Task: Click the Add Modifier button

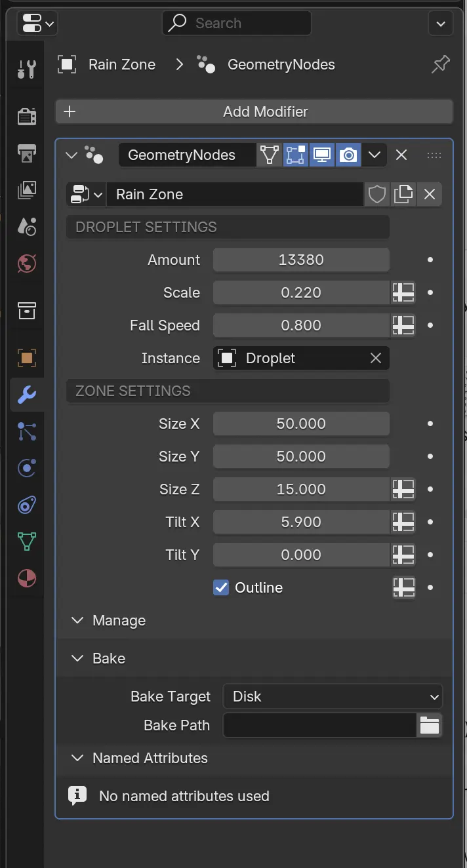Action: tap(254, 111)
